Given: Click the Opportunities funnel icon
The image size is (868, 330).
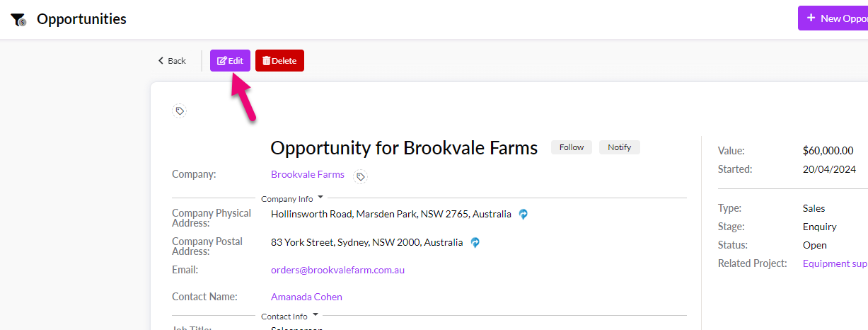Looking at the screenshot, I should click(18, 20).
